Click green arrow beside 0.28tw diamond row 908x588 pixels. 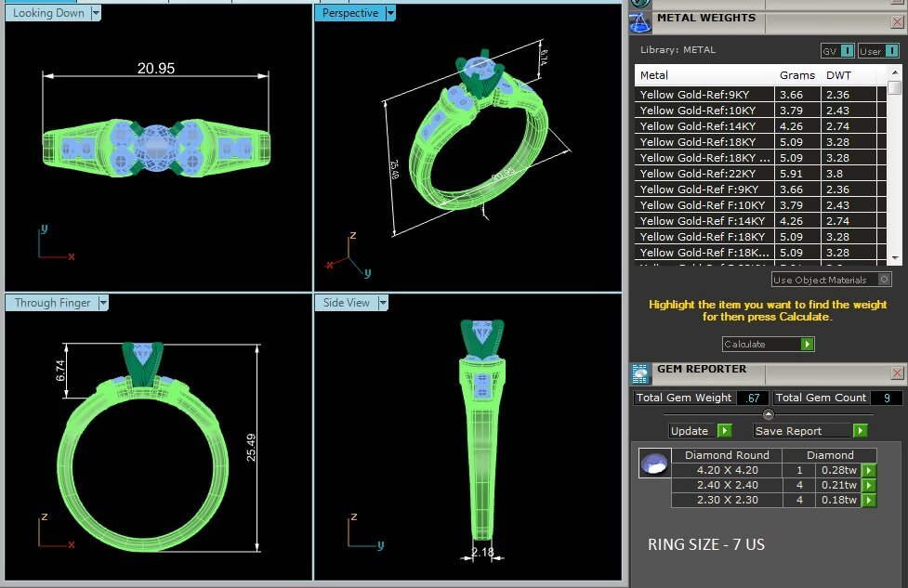pos(868,470)
